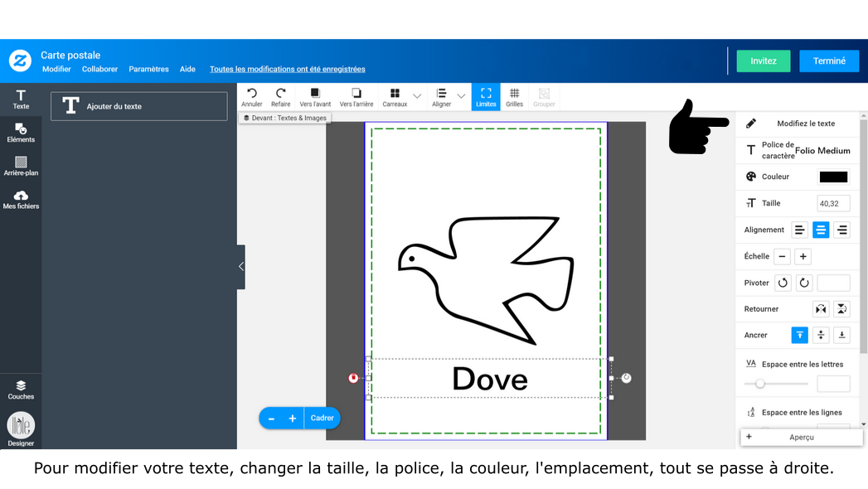This screenshot has height=489, width=868.
Task: Click the modifications enregistrées link
Action: coord(288,69)
